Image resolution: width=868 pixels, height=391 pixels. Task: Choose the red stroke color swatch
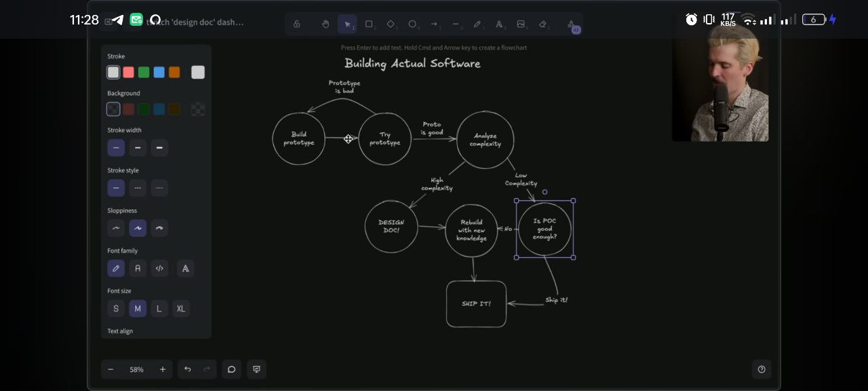coord(128,72)
